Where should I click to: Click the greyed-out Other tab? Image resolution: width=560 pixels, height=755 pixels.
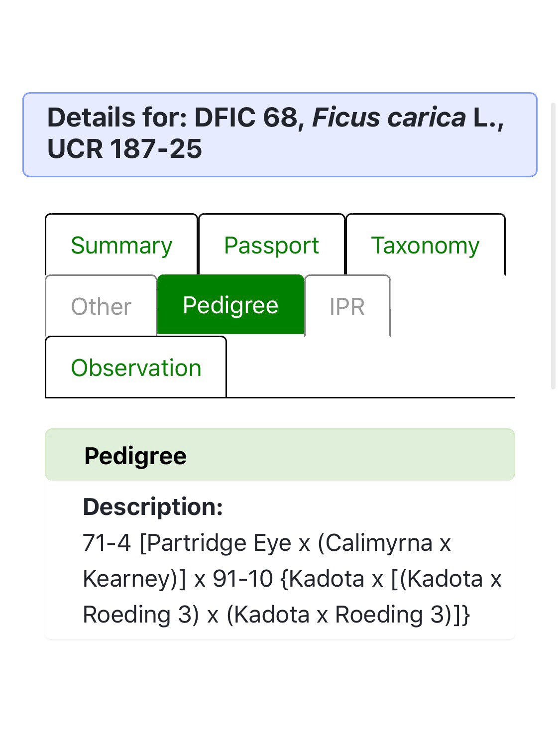point(101,306)
